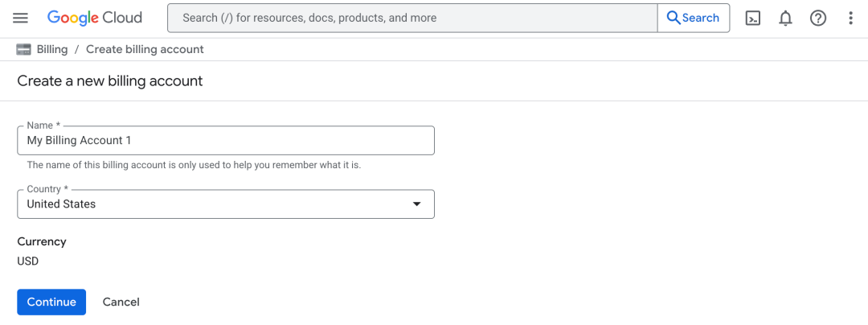Click the Billing credit card icon
The image size is (868, 325).
coord(24,50)
